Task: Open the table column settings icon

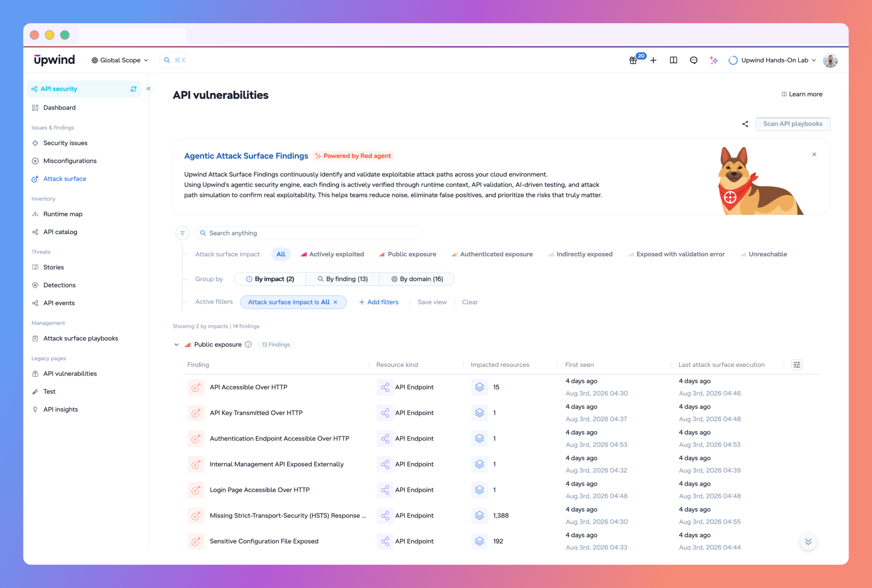Action: [x=797, y=365]
